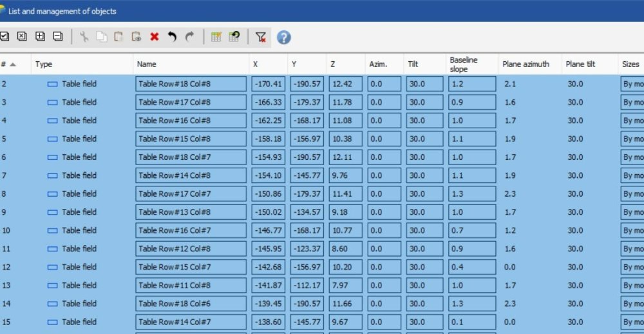Click the Plane azimuth column header
This screenshot has height=334, width=644.
(x=526, y=64)
